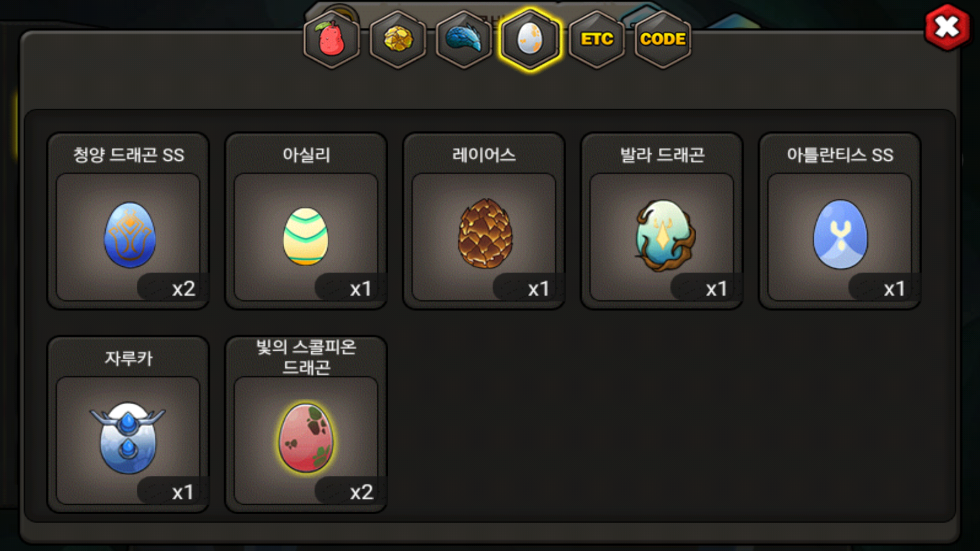Tap the x1 count on 아틀란티스 SS

tap(894, 289)
